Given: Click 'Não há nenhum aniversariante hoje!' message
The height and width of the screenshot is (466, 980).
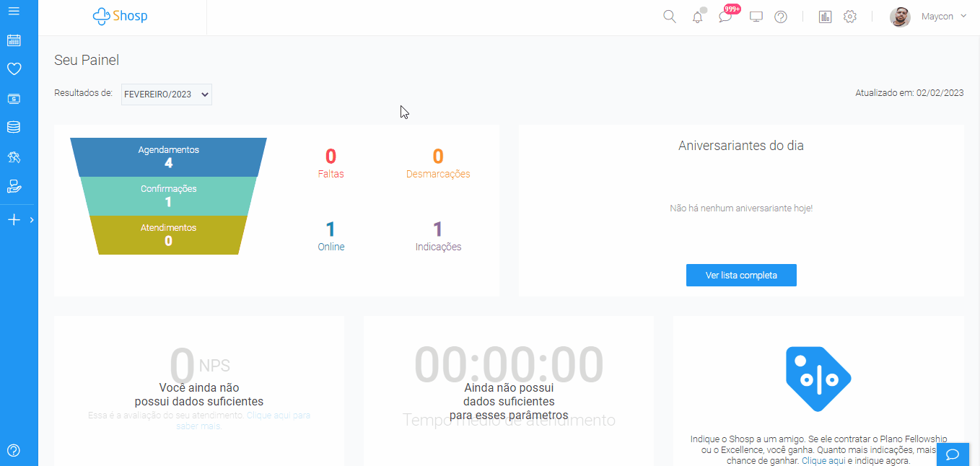Looking at the screenshot, I should [x=741, y=208].
